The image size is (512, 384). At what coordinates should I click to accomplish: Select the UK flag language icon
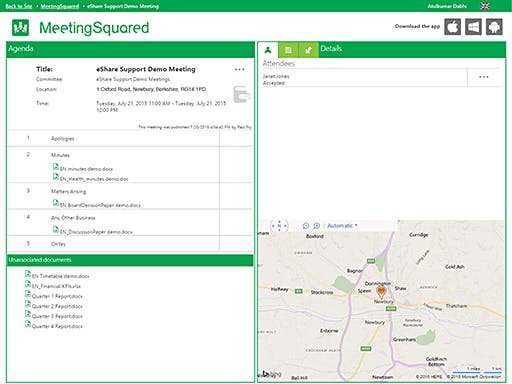[x=485, y=6]
